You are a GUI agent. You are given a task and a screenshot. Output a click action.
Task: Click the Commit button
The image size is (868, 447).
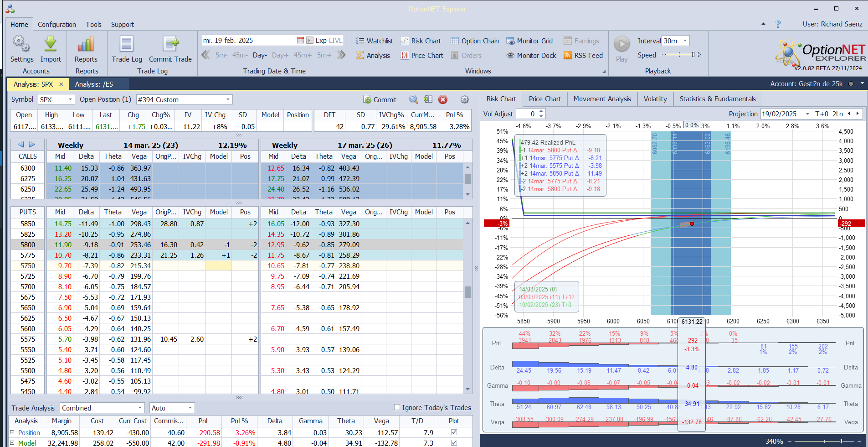point(380,99)
